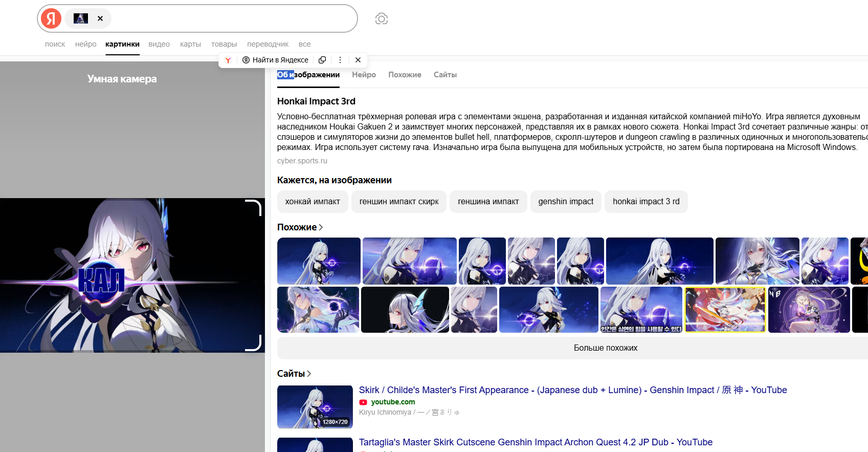
Task: Open Skirk / Childe's Master's First Appearance link
Action: coord(573,390)
